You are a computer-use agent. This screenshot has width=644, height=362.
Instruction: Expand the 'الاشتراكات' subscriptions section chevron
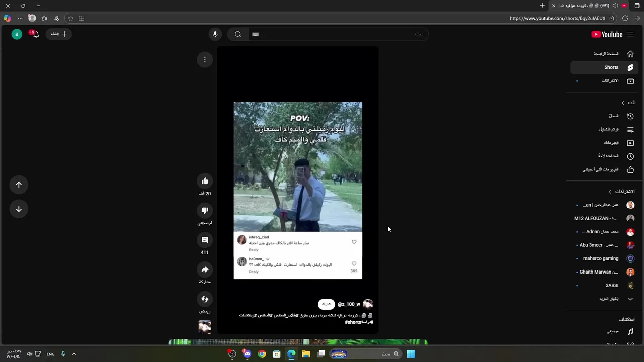(x=610, y=192)
